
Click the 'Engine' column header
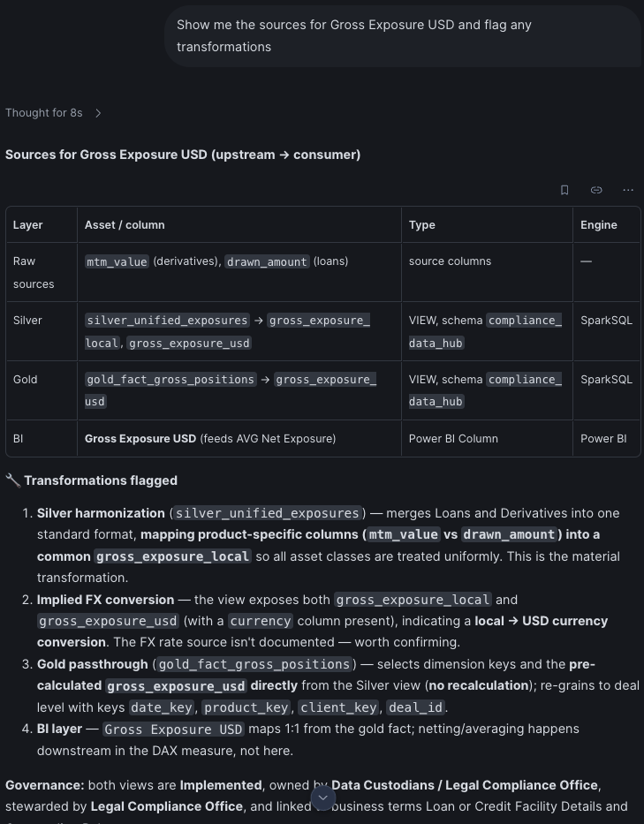pyautogui.click(x=599, y=225)
